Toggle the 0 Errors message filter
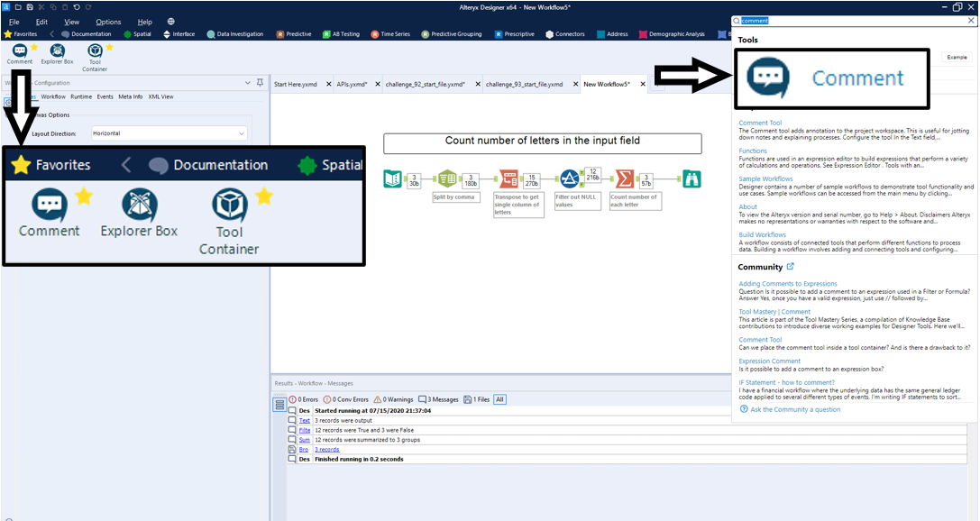Viewport: 980px width, 521px height. tap(304, 399)
